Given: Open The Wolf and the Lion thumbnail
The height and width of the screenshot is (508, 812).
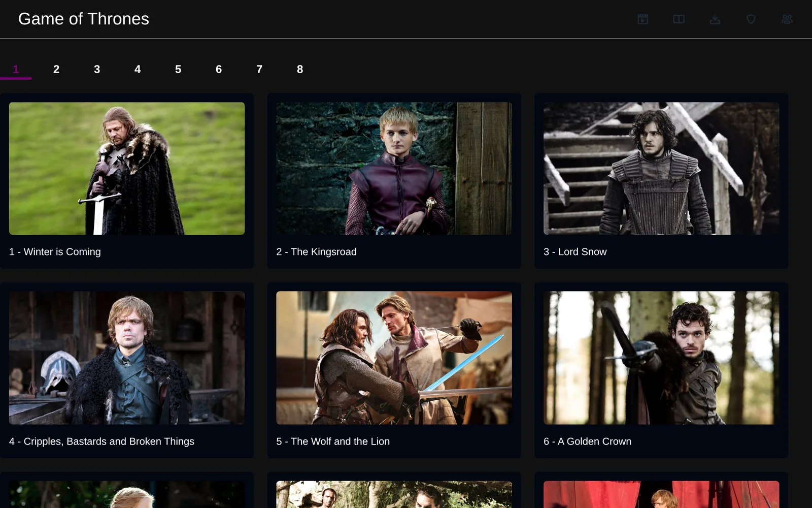Looking at the screenshot, I should click(x=394, y=358).
